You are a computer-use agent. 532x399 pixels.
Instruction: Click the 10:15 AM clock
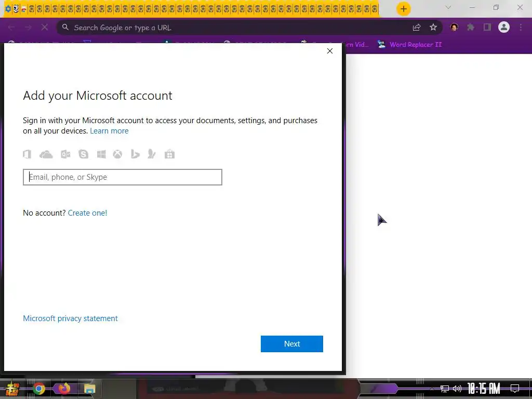point(484,389)
